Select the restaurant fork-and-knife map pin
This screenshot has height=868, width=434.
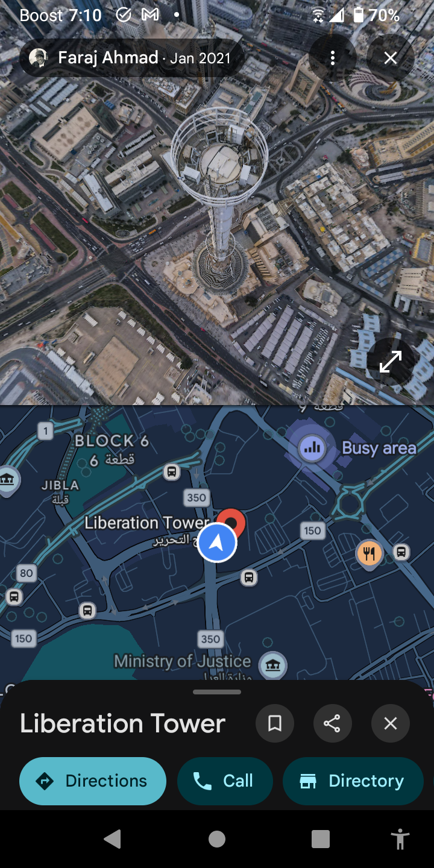click(369, 553)
